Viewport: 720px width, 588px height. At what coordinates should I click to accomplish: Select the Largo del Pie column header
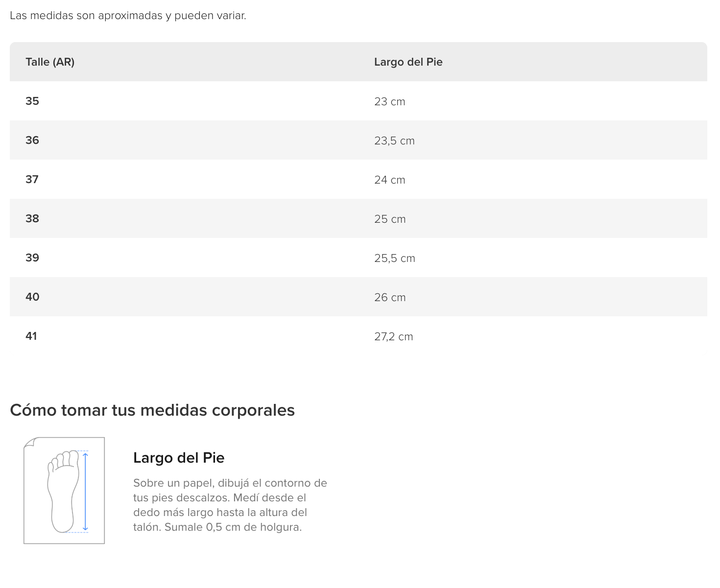tap(408, 62)
